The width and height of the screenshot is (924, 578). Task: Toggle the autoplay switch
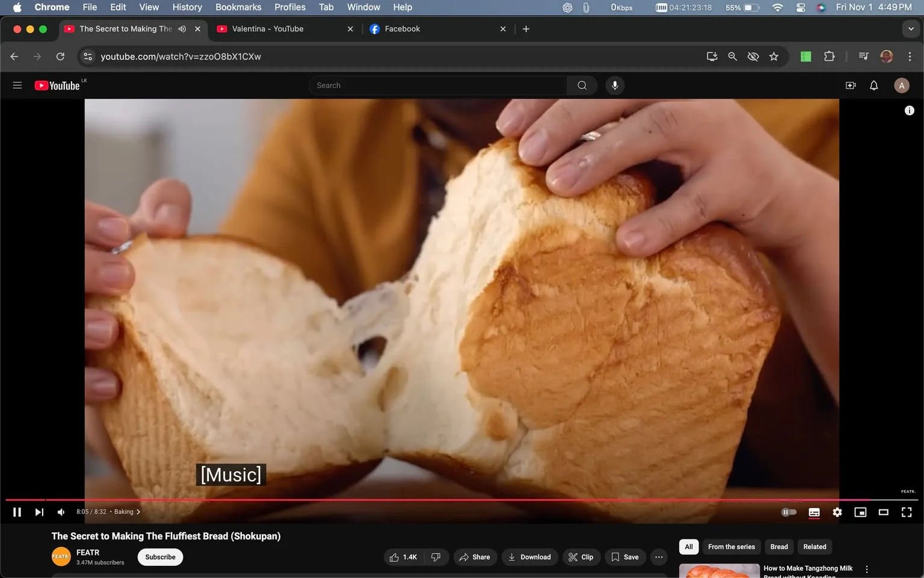pos(789,512)
